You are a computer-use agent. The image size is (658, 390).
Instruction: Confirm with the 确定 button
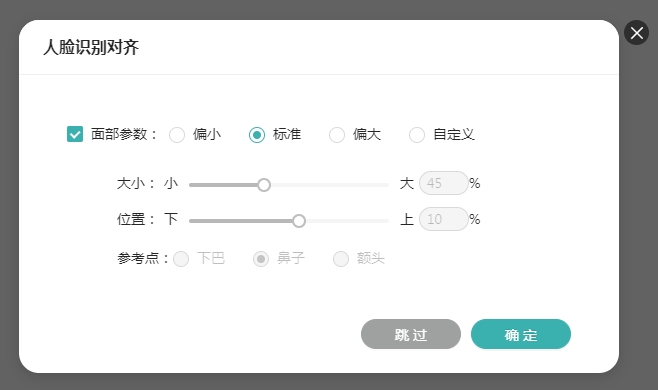pos(521,334)
